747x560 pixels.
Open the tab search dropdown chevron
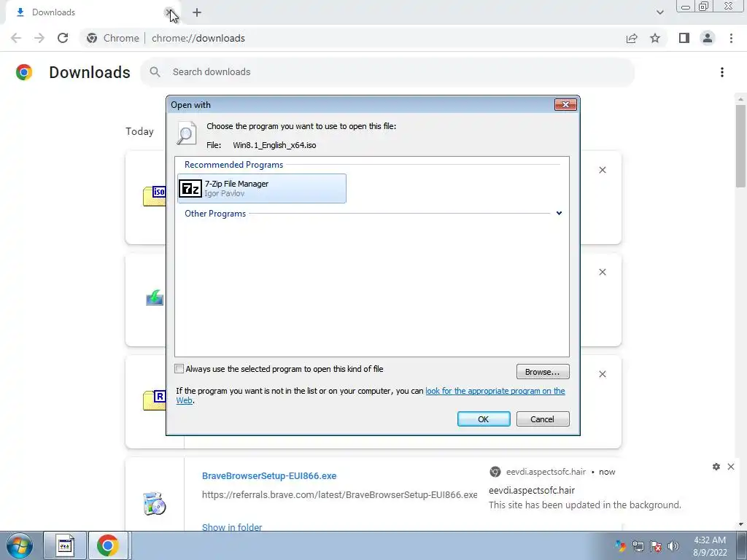pyautogui.click(x=659, y=12)
